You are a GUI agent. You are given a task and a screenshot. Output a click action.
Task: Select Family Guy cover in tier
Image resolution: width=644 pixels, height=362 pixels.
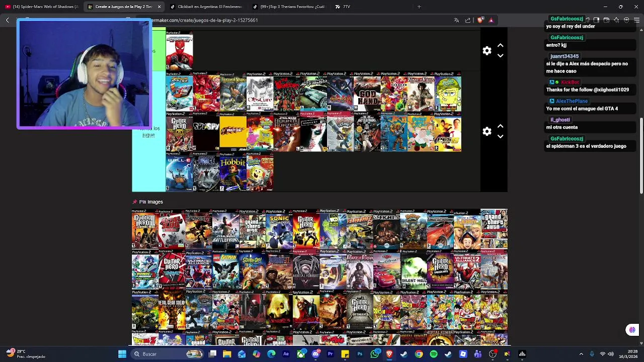tap(421, 132)
